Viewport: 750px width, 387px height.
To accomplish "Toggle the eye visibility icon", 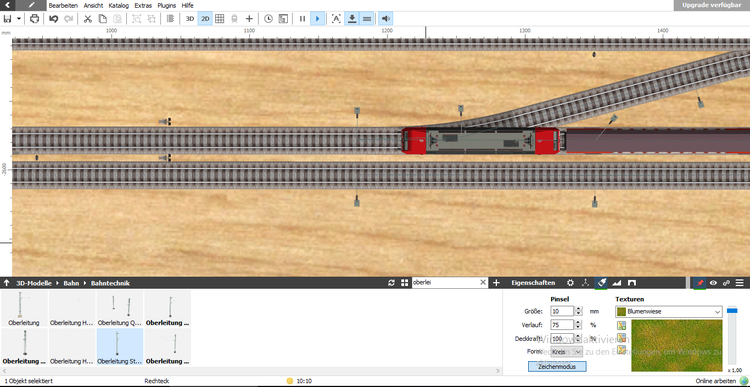I will click(x=713, y=283).
